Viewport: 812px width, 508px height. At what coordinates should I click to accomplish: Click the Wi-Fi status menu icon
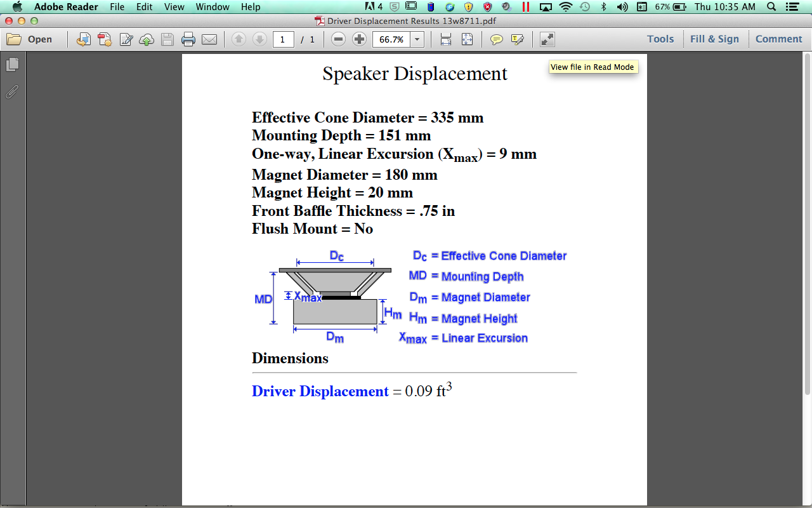coord(565,7)
